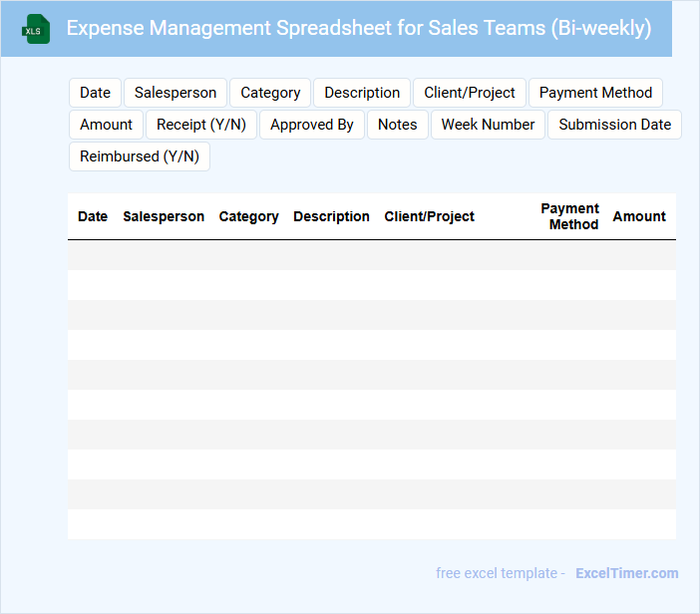The image size is (700, 614).
Task: Click the Notes field tag
Action: click(398, 125)
